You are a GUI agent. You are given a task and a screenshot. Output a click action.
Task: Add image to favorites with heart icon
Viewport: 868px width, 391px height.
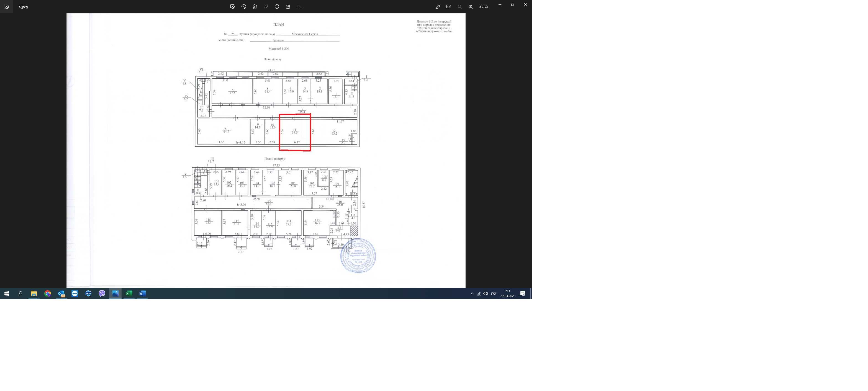(x=266, y=7)
